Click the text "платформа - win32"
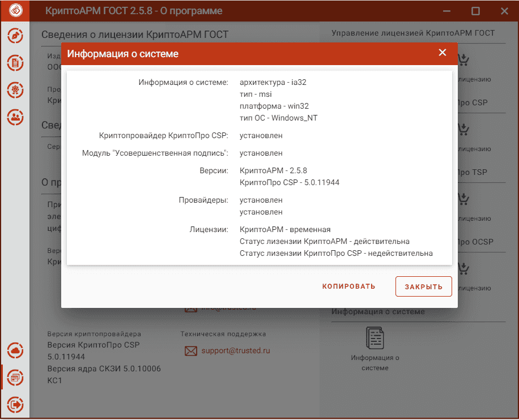519x420 pixels. [x=274, y=106]
